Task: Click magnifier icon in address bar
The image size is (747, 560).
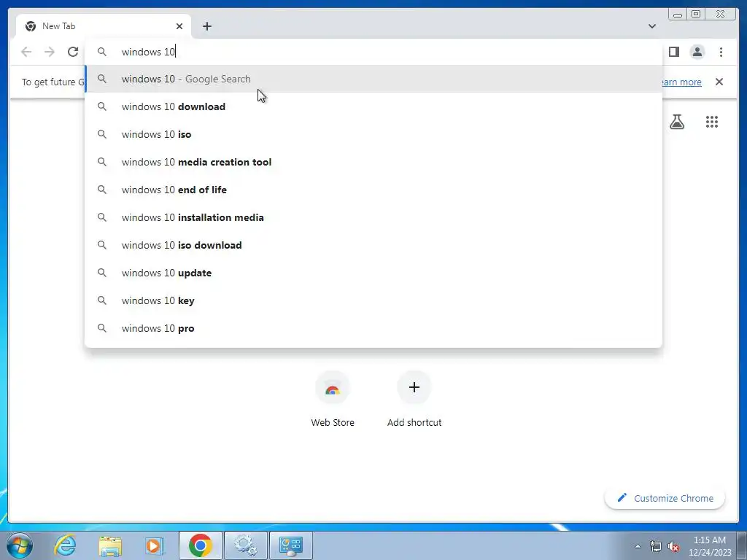Action: pyautogui.click(x=102, y=52)
